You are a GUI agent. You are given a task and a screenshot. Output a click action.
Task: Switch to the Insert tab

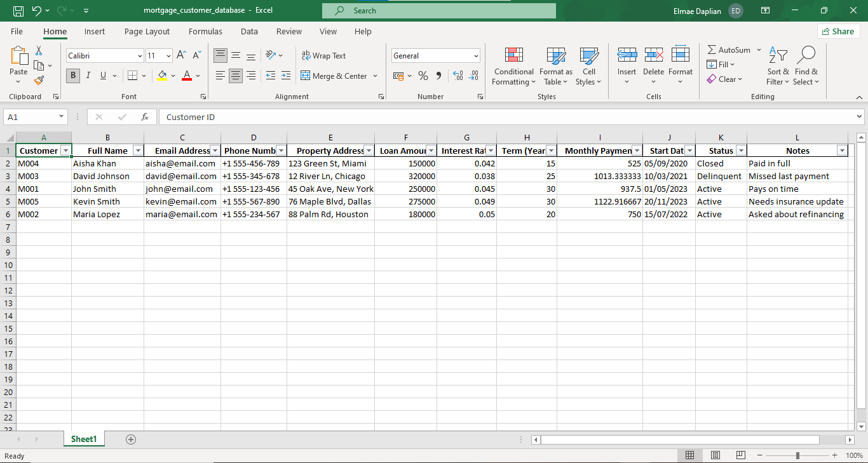point(95,31)
